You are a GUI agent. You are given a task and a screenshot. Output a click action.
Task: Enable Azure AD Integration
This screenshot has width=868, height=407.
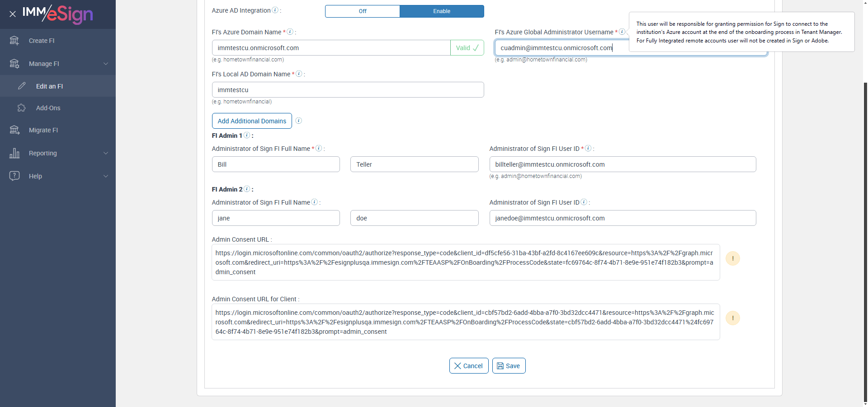click(442, 11)
